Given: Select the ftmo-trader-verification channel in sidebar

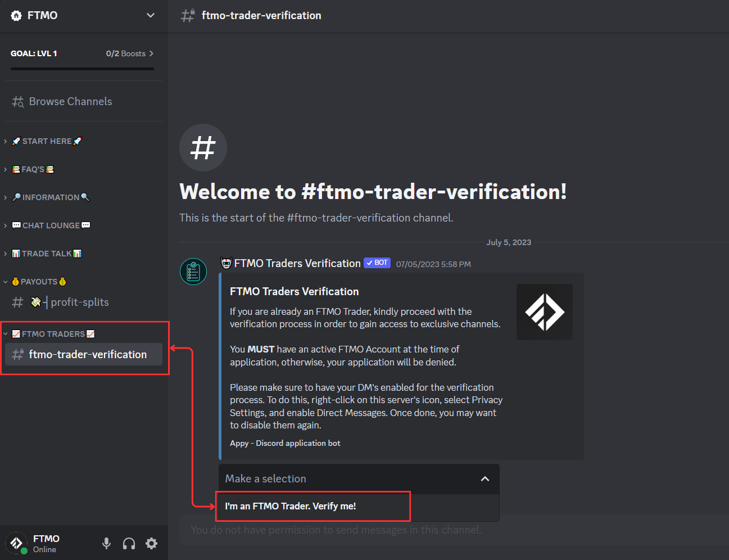Looking at the screenshot, I should (83, 354).
